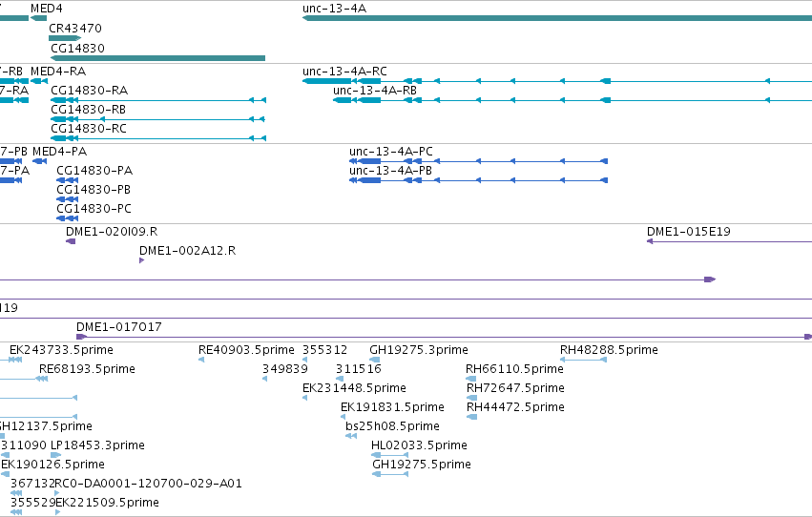812x517 pixels.
Task: Select EST GH19275.5prime
Action: click(x=422, y=465)
